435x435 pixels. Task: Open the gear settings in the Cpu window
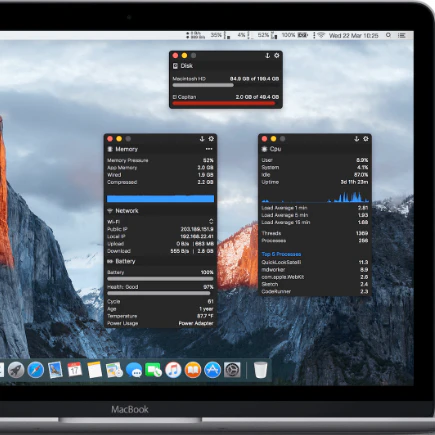click(x=366, y=139)
